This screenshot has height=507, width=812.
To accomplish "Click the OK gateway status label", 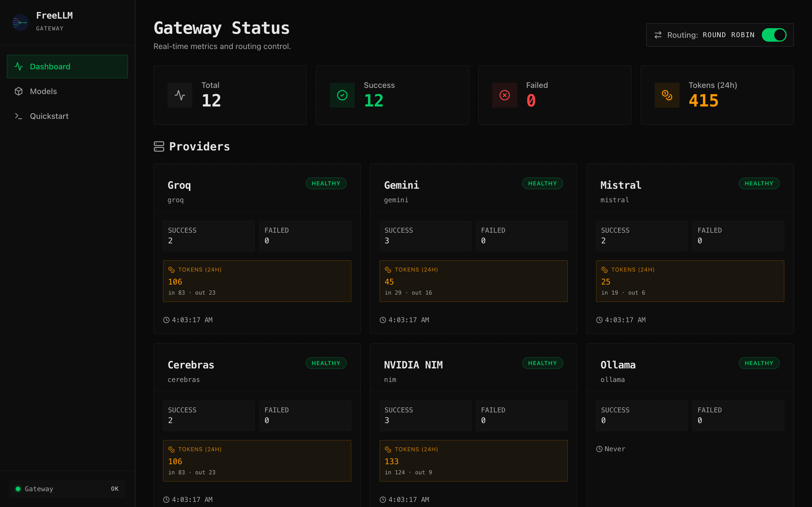I will click(x=114, y=489).
